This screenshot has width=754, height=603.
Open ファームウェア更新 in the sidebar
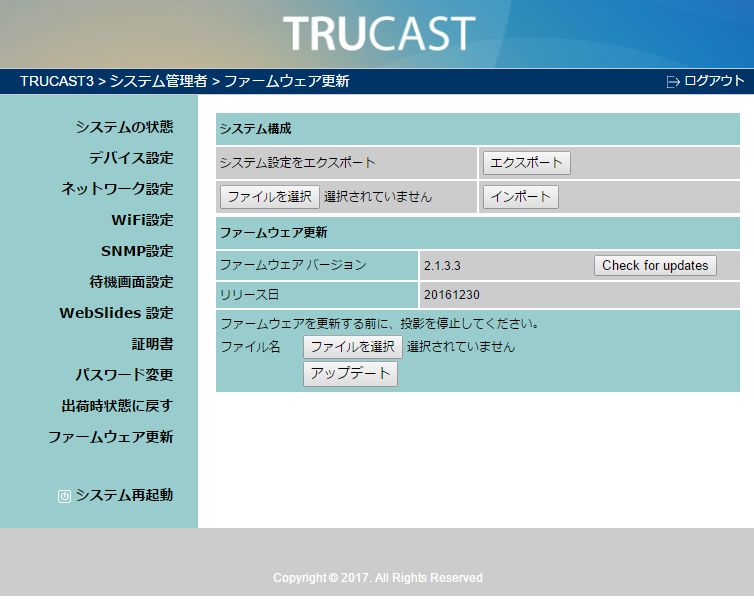click(x=111, y=437)
